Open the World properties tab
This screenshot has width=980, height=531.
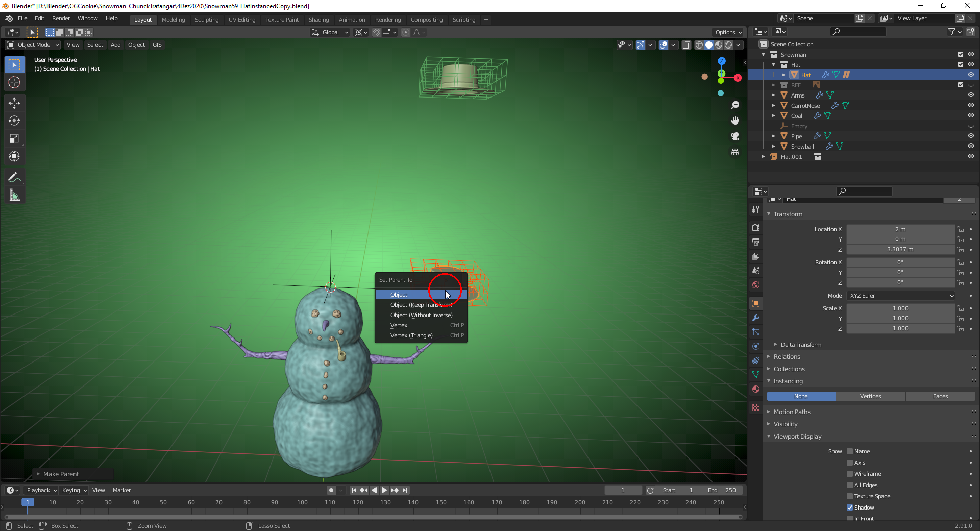[756, 285]
